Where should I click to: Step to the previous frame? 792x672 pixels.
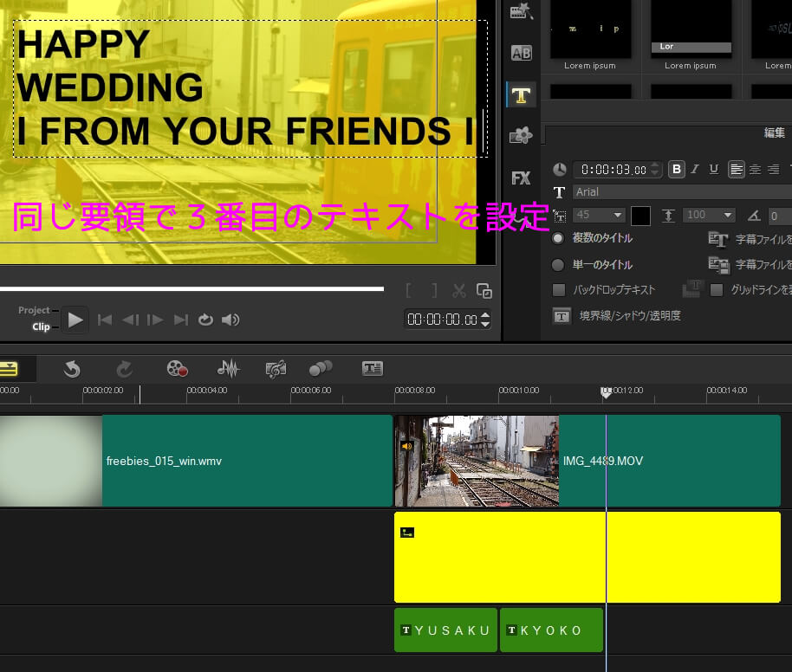point(130,320)
